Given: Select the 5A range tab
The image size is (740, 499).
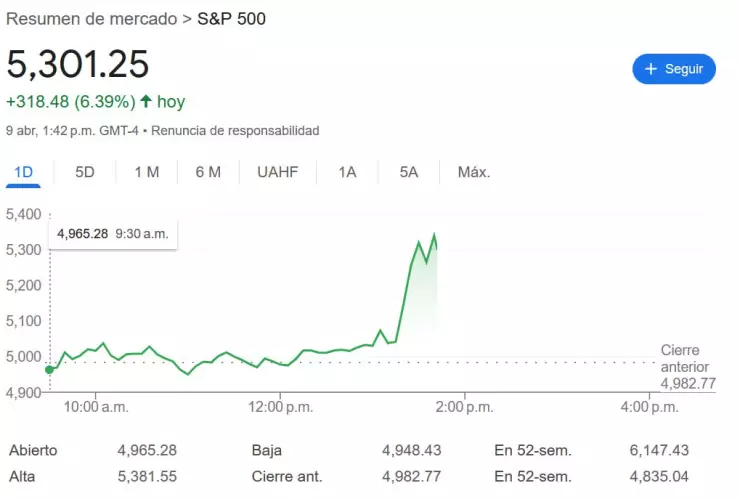Looking at the screenshot, I should 409,172.
